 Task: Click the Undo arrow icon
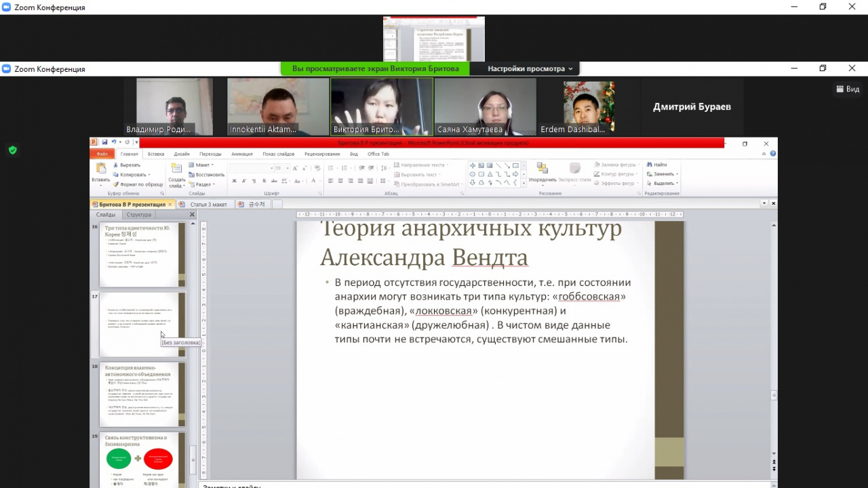(x=113, y=142)
